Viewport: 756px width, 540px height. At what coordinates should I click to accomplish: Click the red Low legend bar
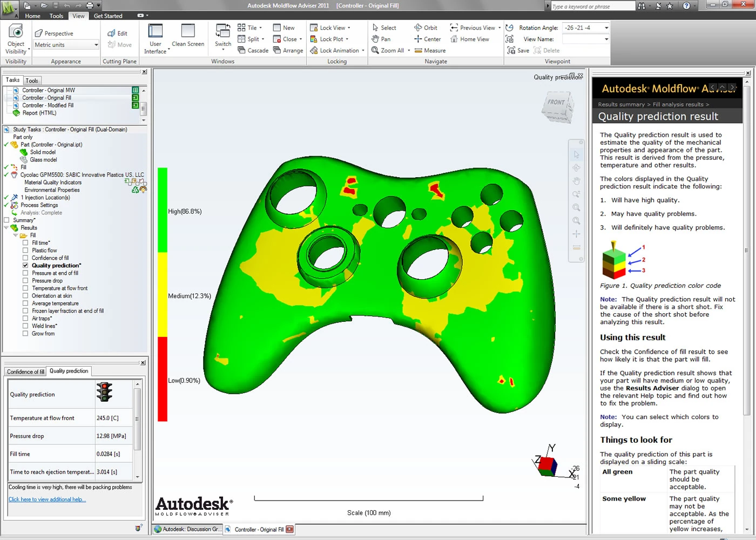pos(162,379)
